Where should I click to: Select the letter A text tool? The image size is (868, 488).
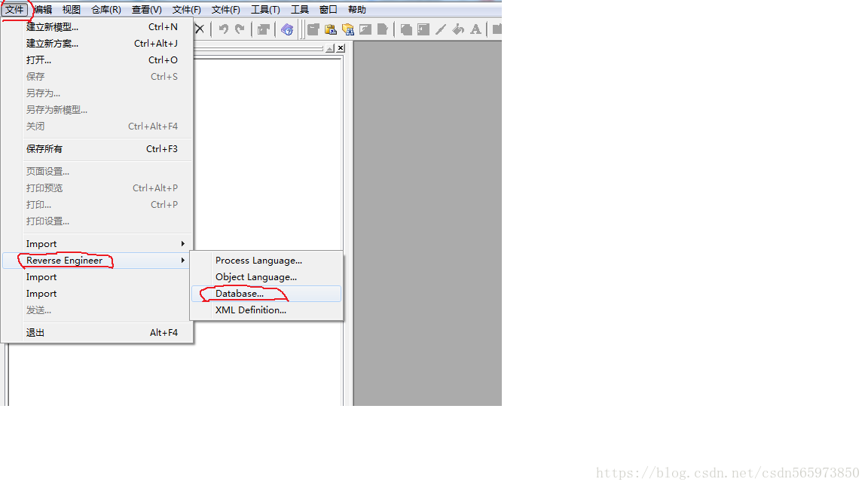[475, 29]
